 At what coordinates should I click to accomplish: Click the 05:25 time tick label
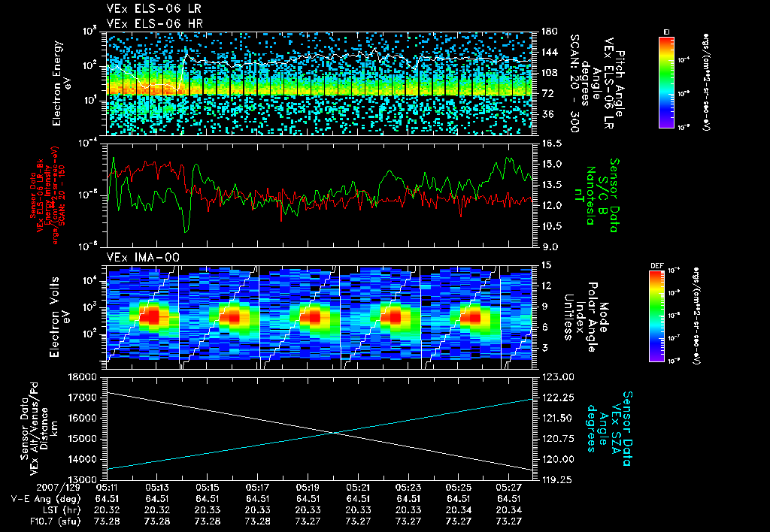coord(458,488)
